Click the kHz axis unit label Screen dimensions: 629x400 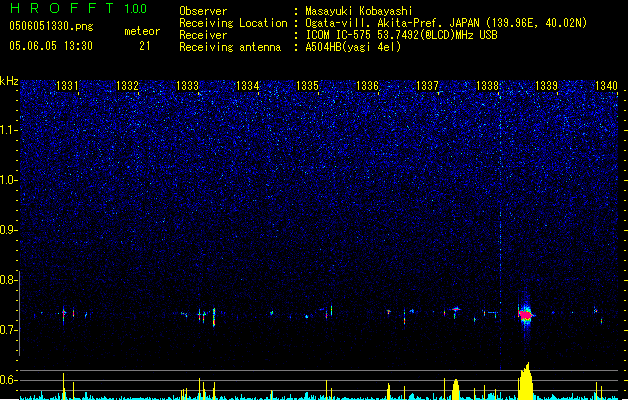(9, 81)
